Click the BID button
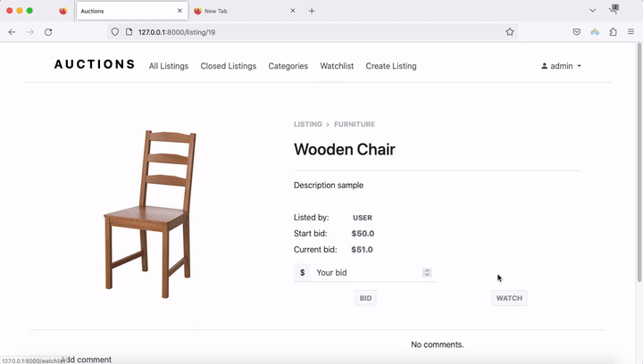This screenshot has width=643, height=364. coord(366,298)
